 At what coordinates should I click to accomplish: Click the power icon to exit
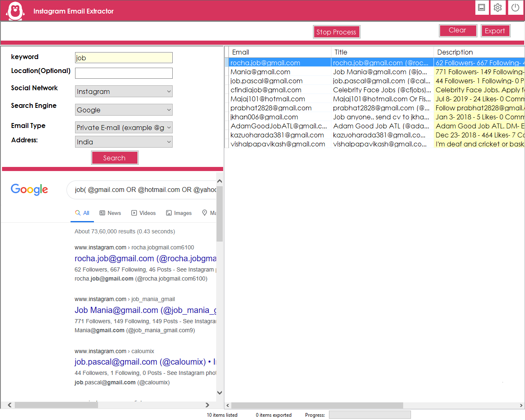pos(515,8)
